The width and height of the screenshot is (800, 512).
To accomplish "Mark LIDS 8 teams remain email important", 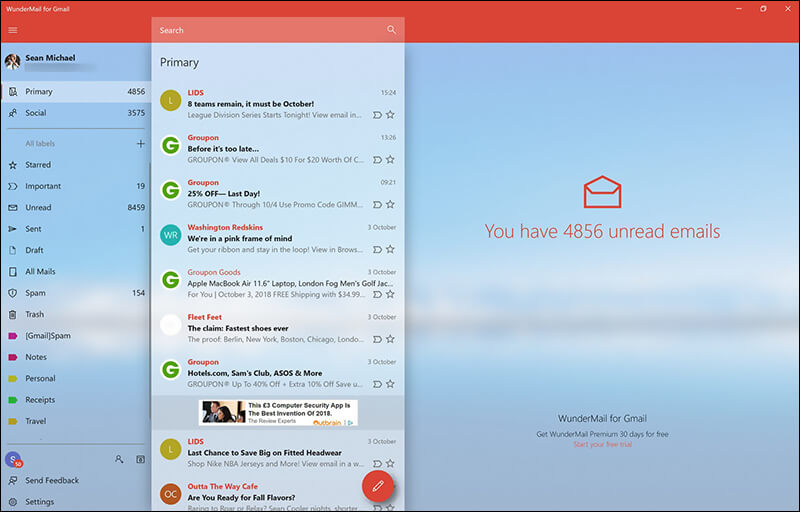I will point(377,115).
